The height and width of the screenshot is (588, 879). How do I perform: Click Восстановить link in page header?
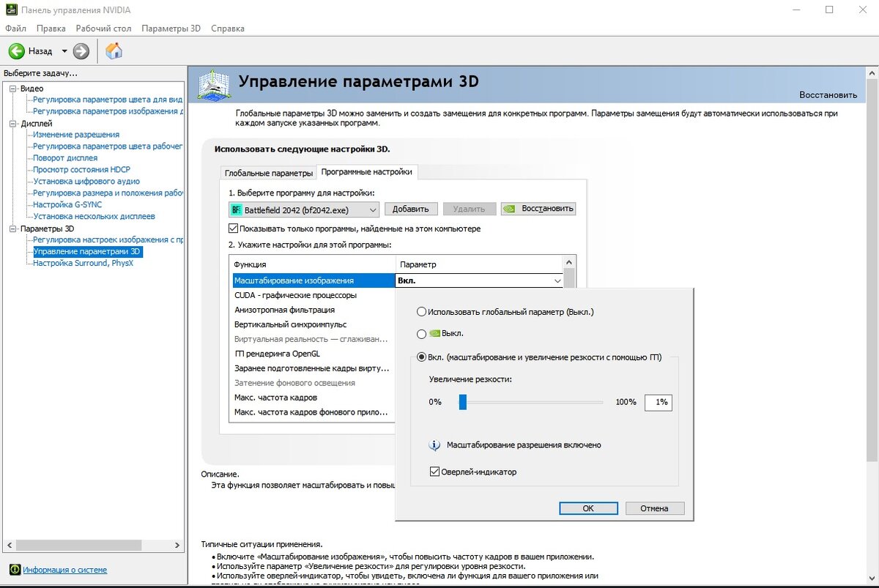[828, 95]
